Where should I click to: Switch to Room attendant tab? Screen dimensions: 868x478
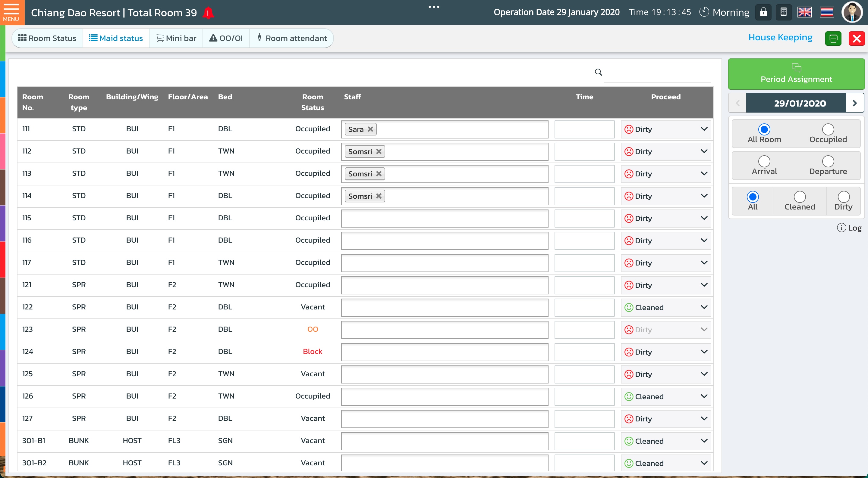click(x=292, y=38)
